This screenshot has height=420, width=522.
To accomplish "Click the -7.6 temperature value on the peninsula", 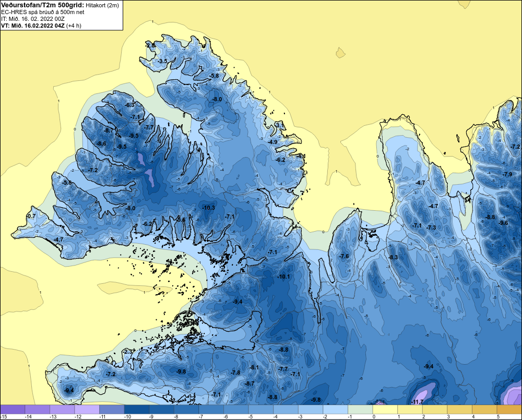I will click(344, 256).
